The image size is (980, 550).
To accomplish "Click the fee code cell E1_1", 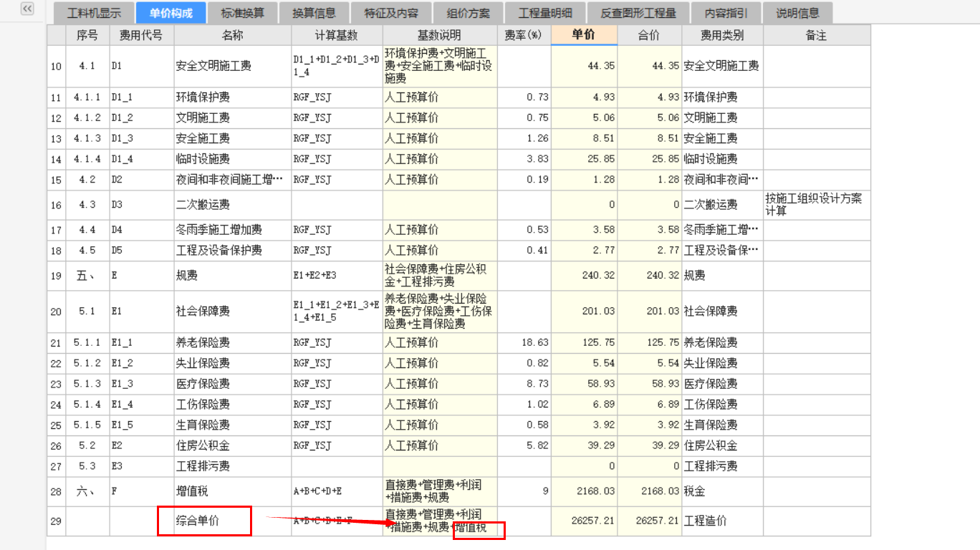I will coord(141,343).
